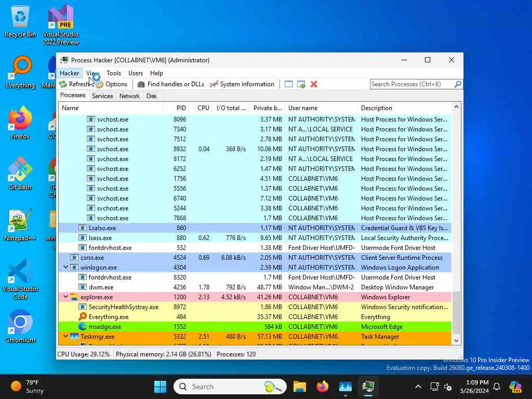This screenshot has width=532, height=399.
Task: Open the Help menu
Action: [x=156, y=73]
